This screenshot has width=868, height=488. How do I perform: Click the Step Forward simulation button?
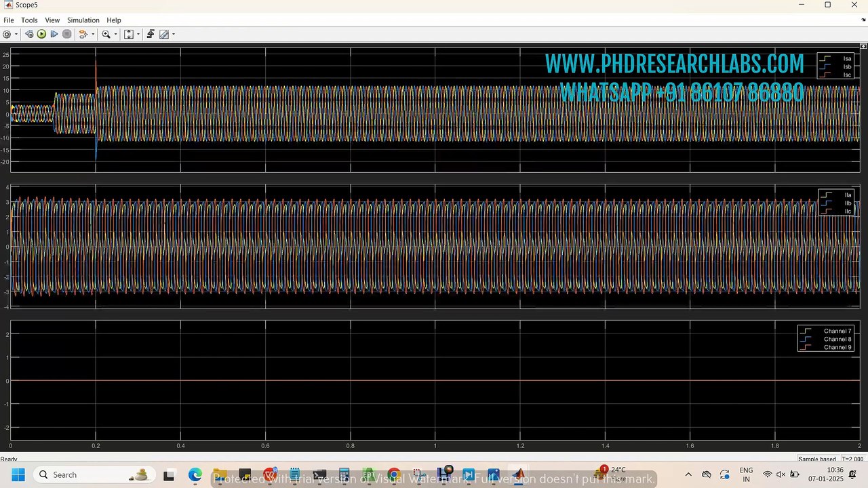[x=54, y=34]
